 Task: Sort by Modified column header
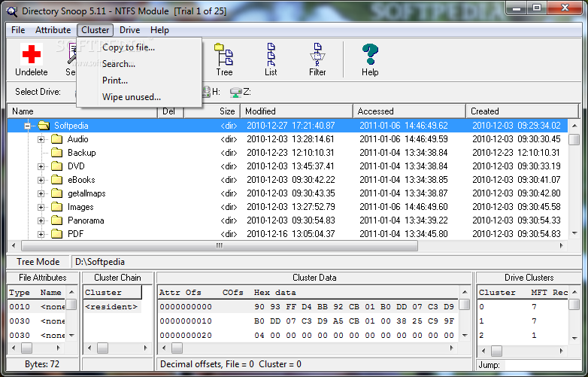296,111
